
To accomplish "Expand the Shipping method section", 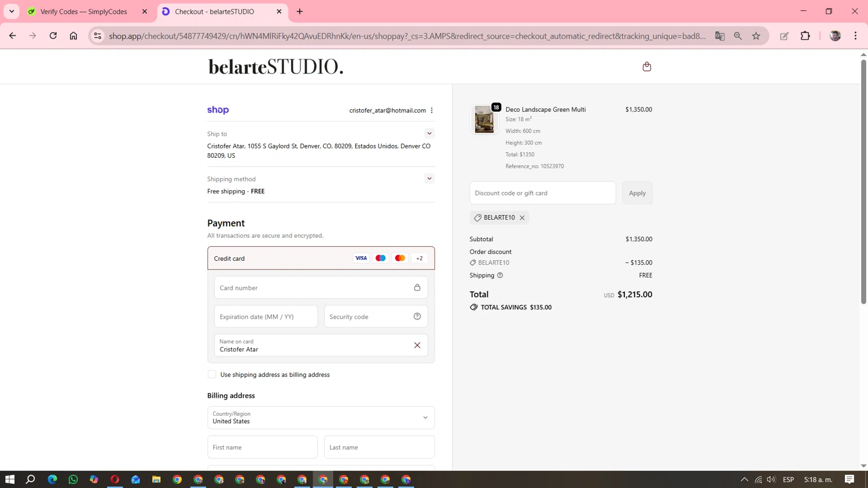I will [429, 179].
